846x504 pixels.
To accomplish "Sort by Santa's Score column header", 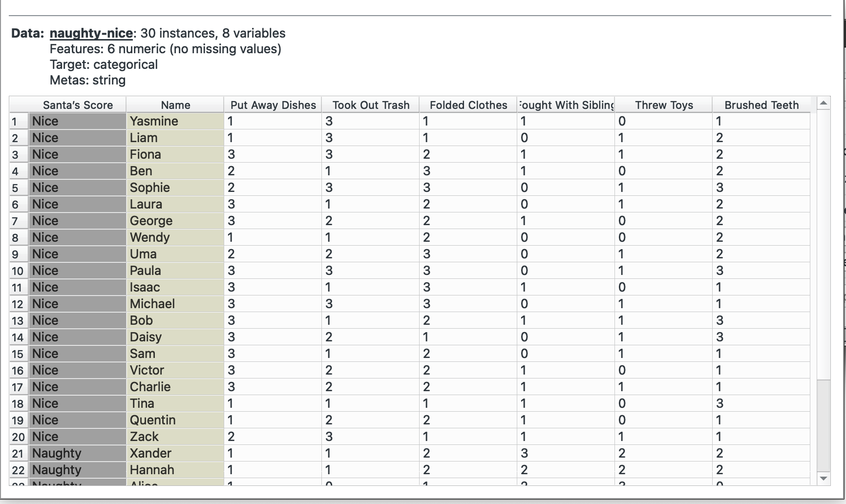I will tap(78, 105).
